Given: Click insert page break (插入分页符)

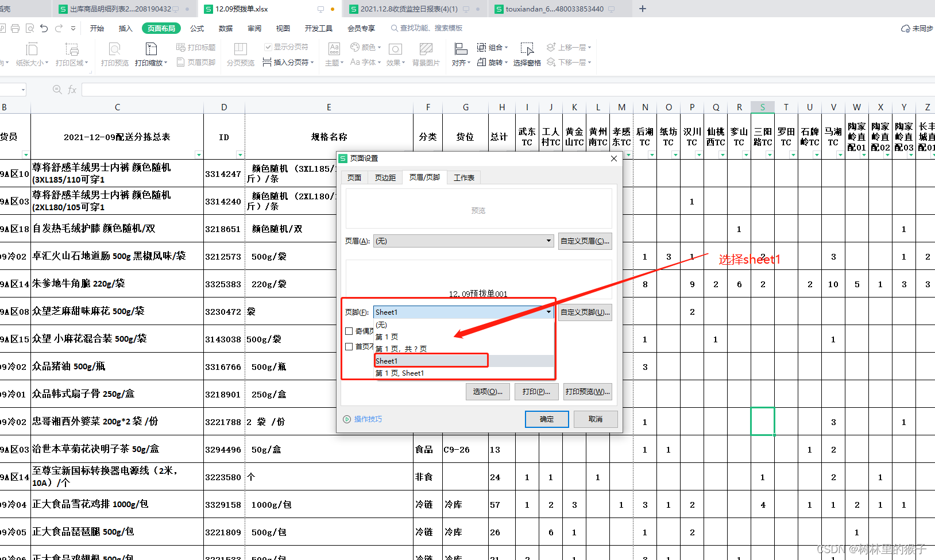Looking at the screenshot, I should coord(288,62).
